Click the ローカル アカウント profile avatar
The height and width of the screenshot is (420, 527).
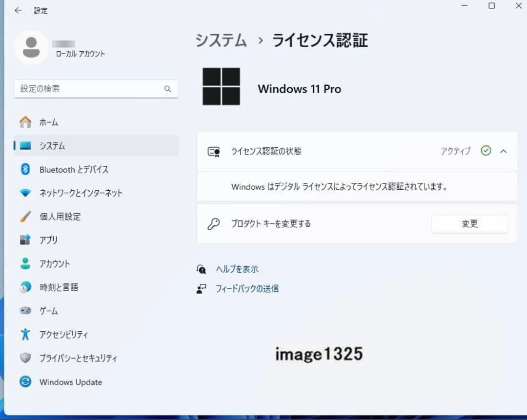click(x=31, y=47)
